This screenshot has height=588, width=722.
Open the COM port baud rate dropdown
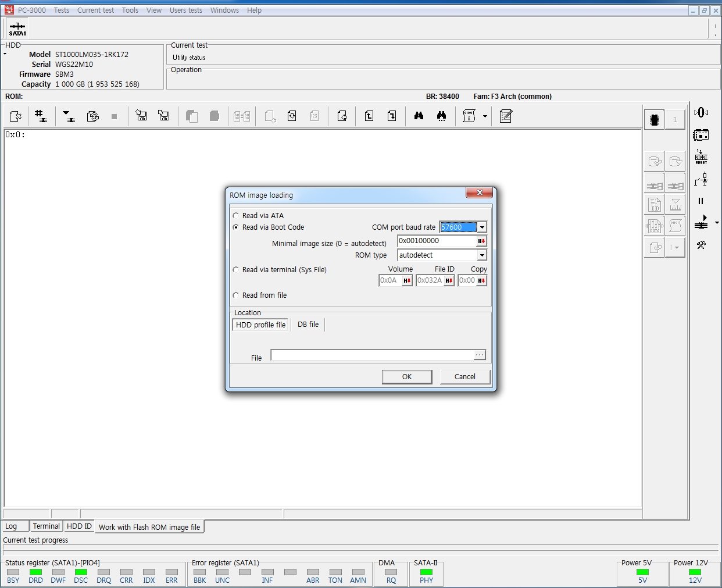pyautogui.click(x=482, y=227)
